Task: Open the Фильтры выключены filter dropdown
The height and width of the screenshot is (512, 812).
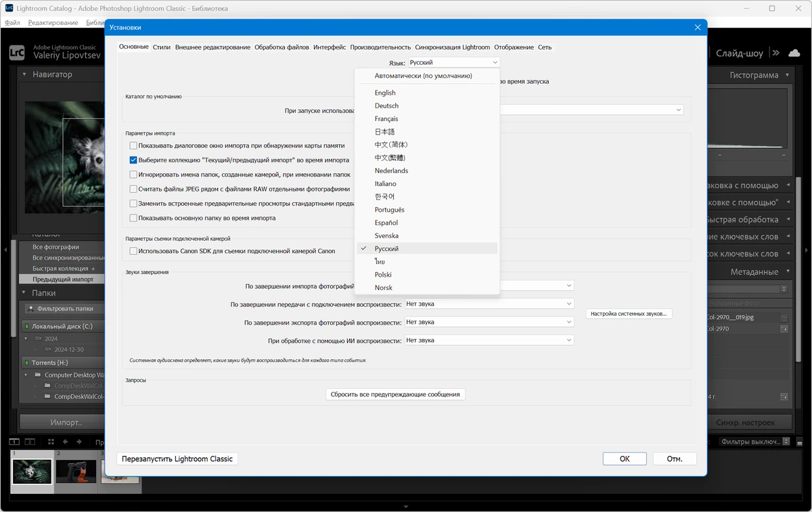Action: coord(756,442)
